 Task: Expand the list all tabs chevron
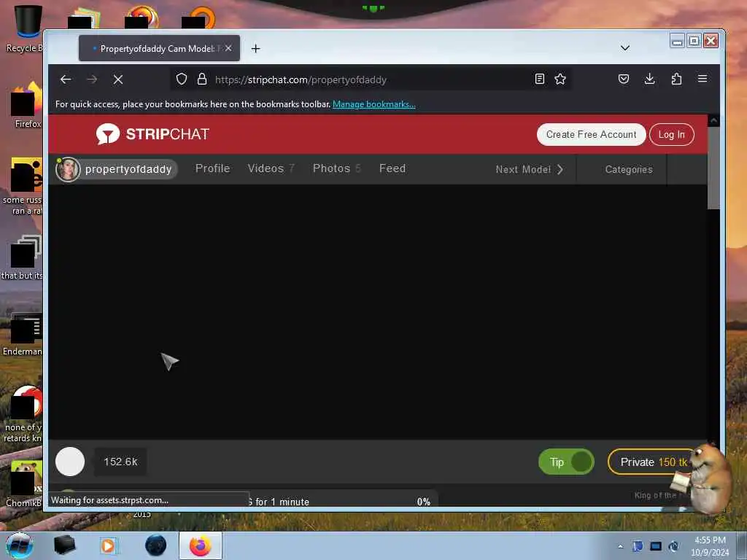[x=625, y=48]
